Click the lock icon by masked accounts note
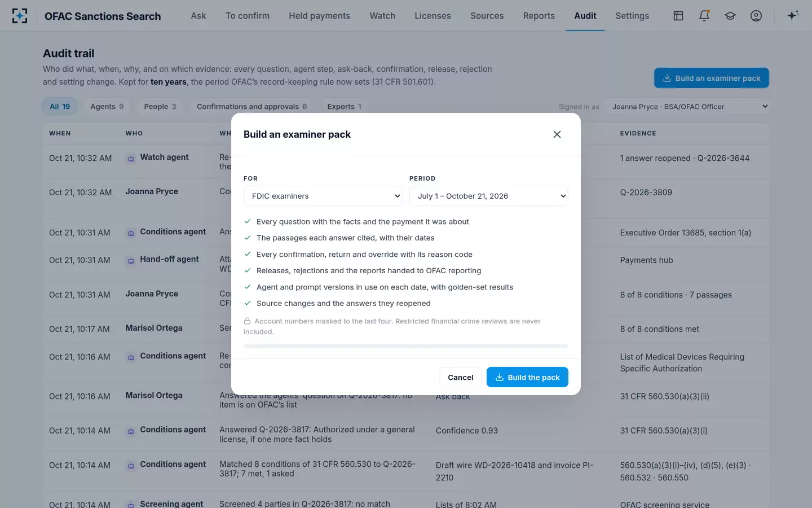 coord(247,321)
